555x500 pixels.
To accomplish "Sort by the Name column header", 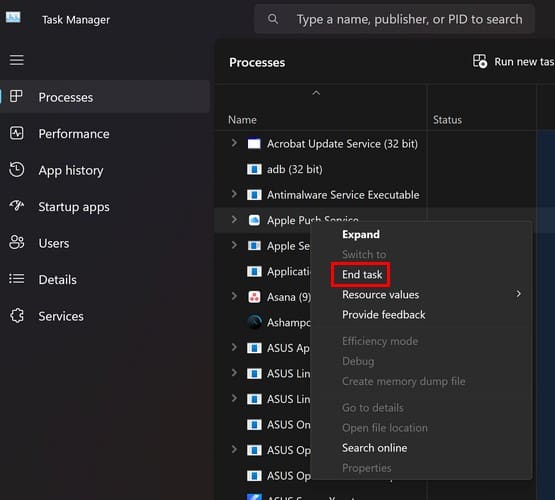I will (x=242, y=120).
